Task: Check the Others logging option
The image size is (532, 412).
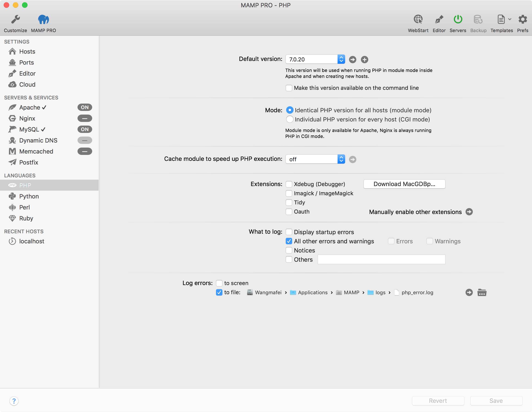Action: click(289, 259)
